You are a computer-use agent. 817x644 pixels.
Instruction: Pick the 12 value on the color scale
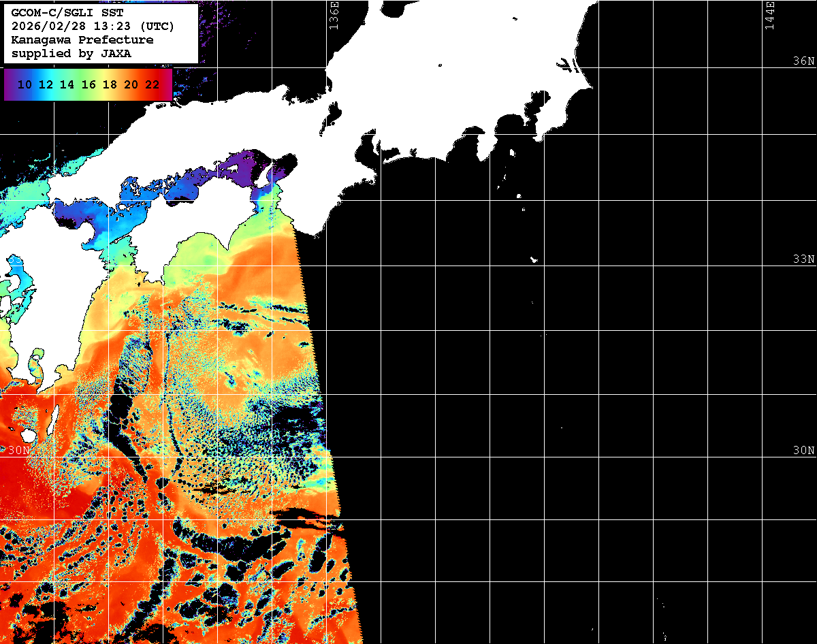tap(46, 85)
